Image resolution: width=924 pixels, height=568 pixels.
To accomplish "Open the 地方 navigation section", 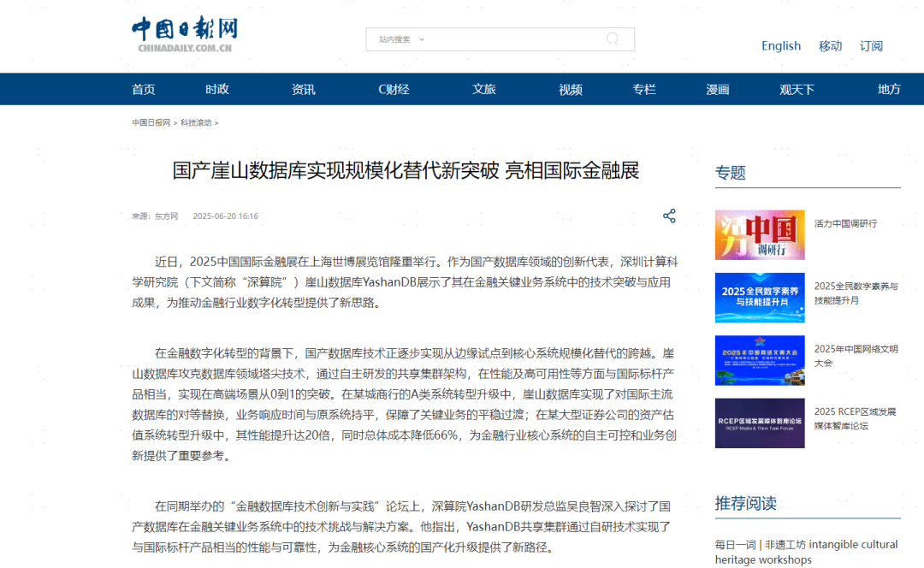I will (x=889, y=90).
